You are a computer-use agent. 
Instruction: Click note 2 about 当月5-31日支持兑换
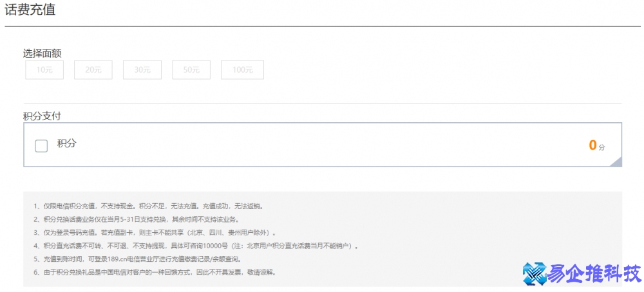coord(137,219)
